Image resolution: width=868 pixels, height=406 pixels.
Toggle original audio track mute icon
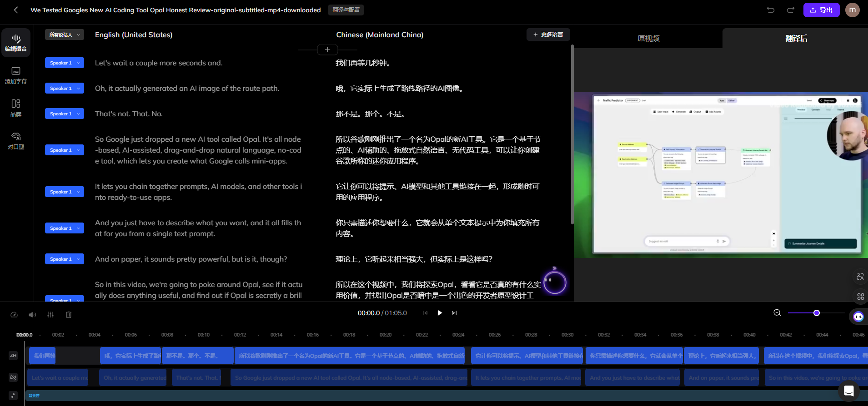click(13, 377)
